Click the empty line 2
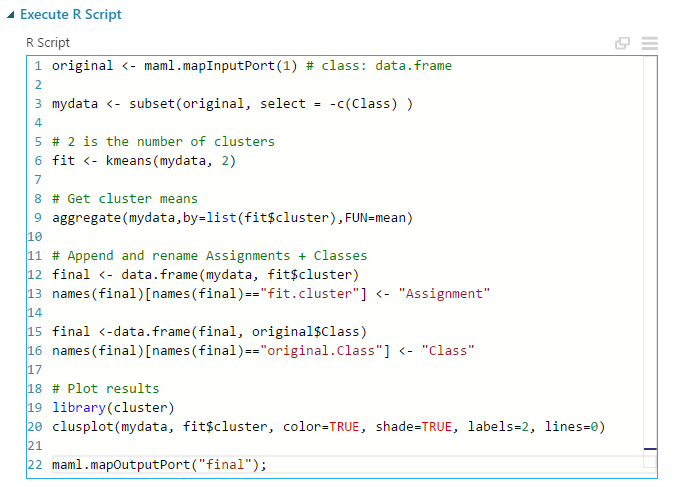The width and height of the screenshot is (676, 487). pos(345,85)
